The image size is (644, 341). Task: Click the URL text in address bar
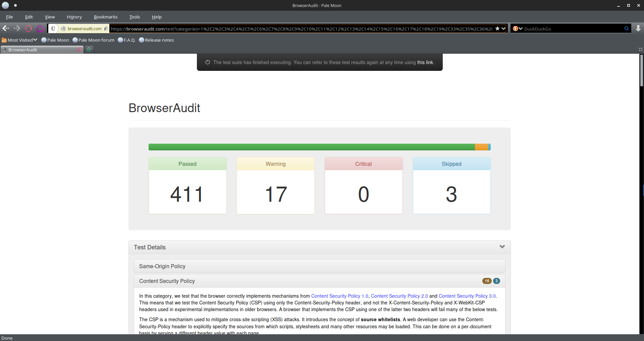302,29
